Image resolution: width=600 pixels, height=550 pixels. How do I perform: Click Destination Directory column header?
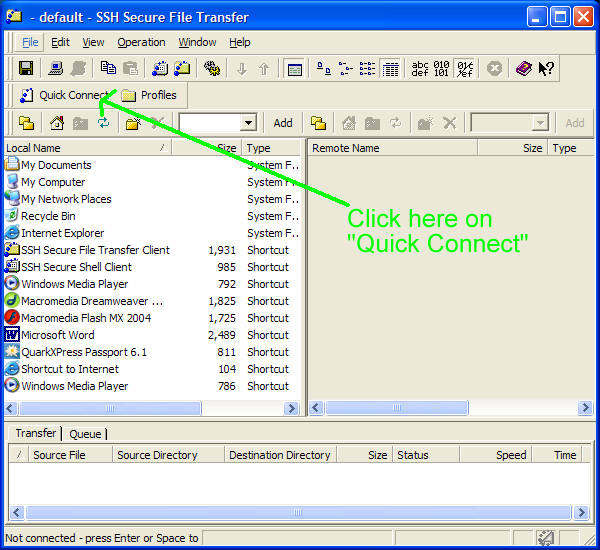280,455
